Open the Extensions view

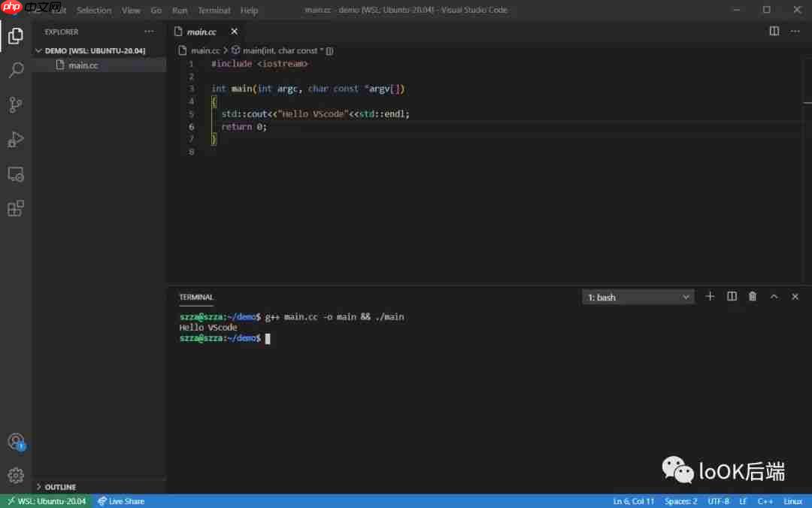coord(16,208)
